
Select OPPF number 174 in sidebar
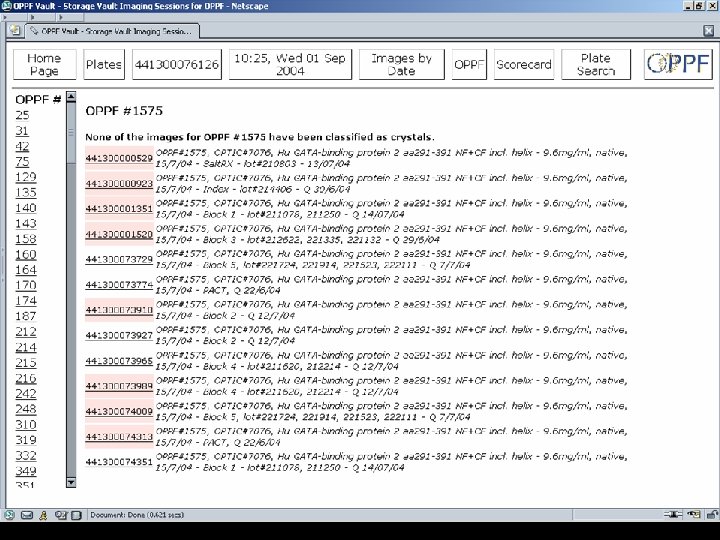pyautogui.click(x=26, y=301)
